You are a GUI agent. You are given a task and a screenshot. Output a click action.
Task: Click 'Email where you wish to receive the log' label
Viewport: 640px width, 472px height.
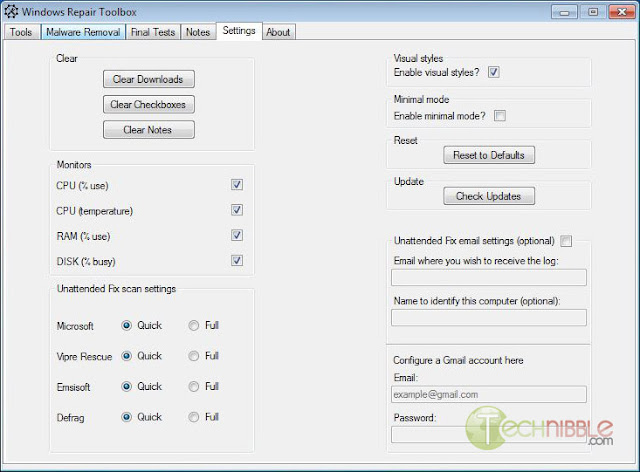pos(476,261)
